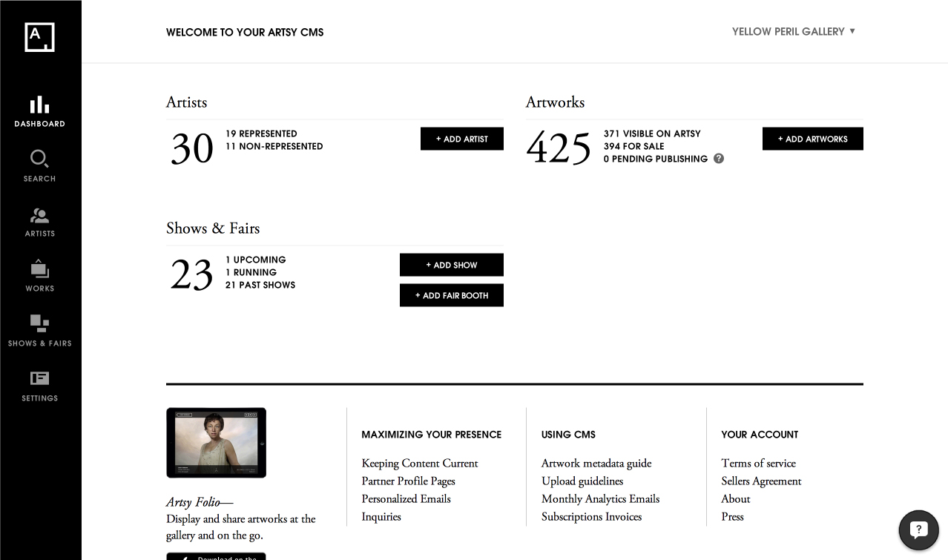Open the Works sidebar icon
This screenshot has height=560, width=948.
coord(39,269)
